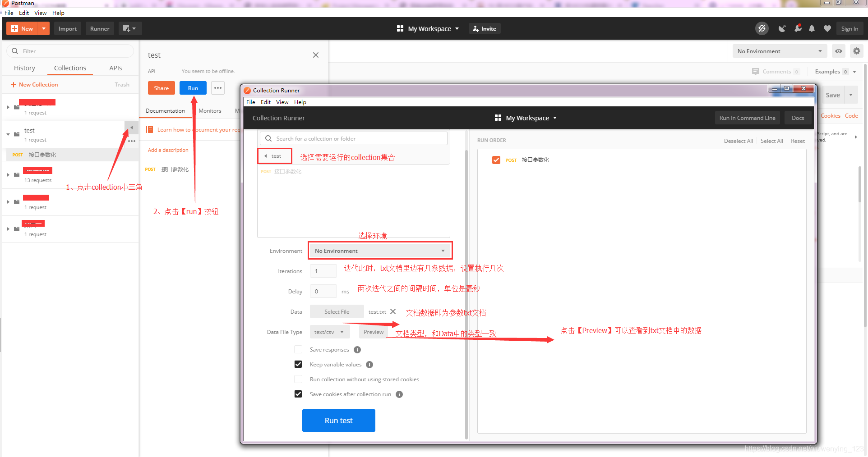Click Deselect All in run order
This screenshot has height=457, width=868.
point(739,141)
